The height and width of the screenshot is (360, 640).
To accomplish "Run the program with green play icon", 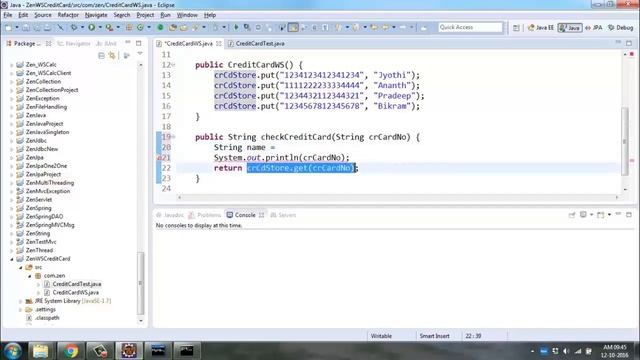I will tap(91, 27).
